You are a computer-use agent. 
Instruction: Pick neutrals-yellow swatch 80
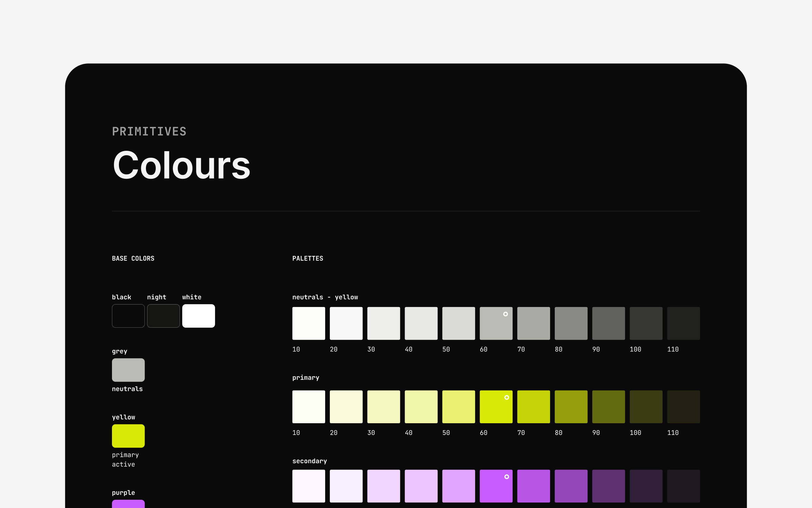[571, 323]
